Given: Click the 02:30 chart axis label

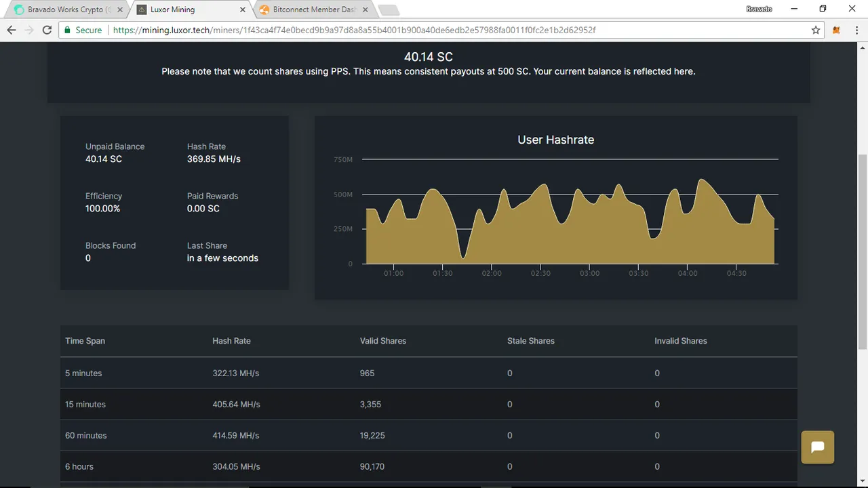Looking at the screenshot, I should click(540, 274).
